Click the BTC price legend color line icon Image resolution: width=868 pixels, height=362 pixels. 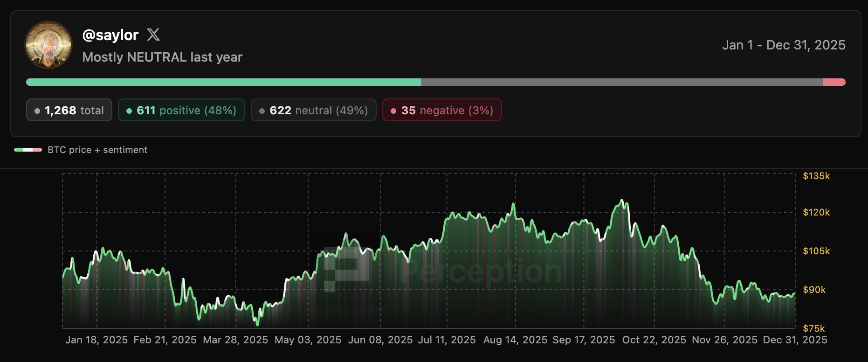(28, 150)
